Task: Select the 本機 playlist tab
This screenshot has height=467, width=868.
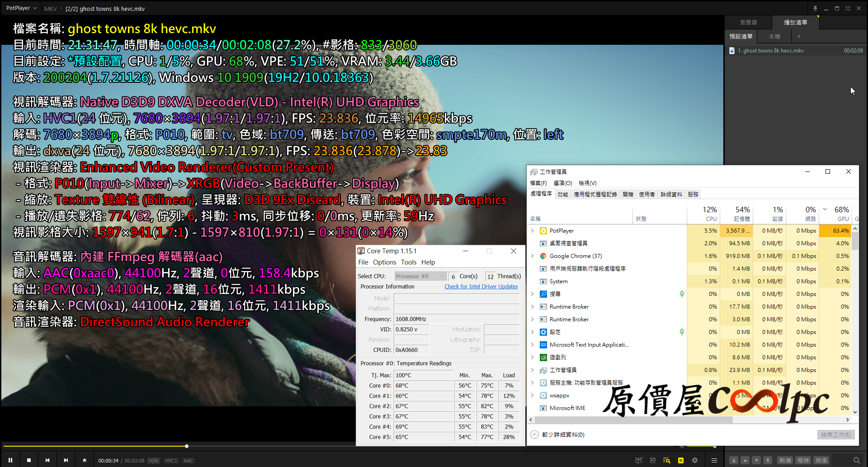Action: (774, 37)
